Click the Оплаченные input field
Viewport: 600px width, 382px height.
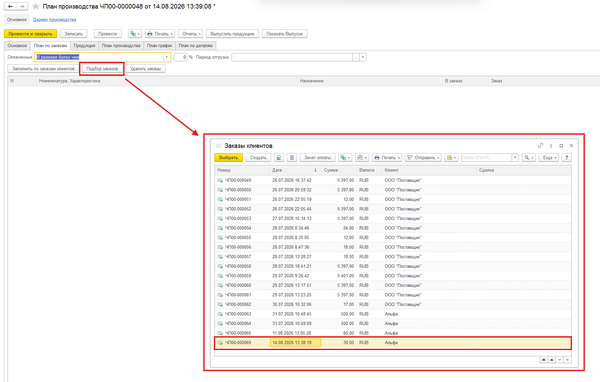99,57
